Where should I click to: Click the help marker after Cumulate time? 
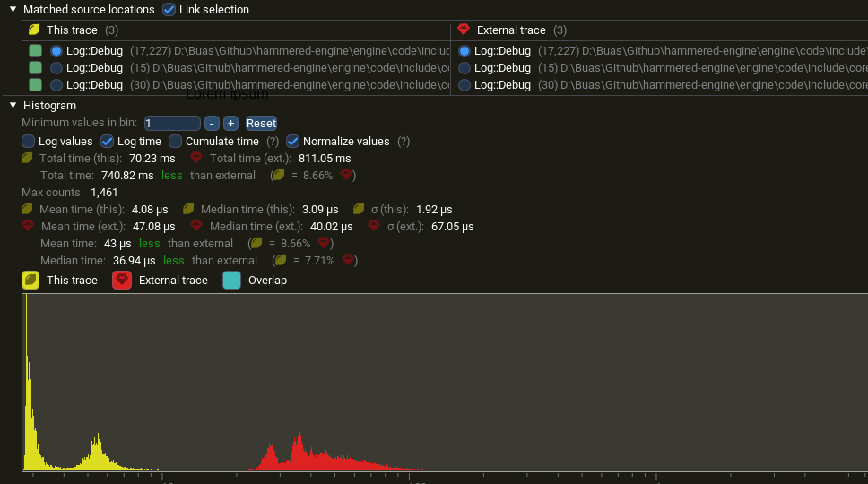(x=273, y=142)
